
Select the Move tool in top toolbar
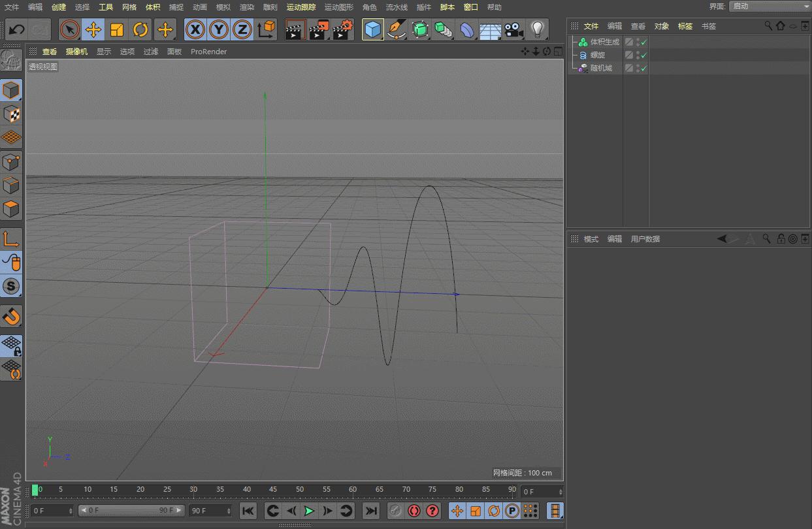pos(93,30)
